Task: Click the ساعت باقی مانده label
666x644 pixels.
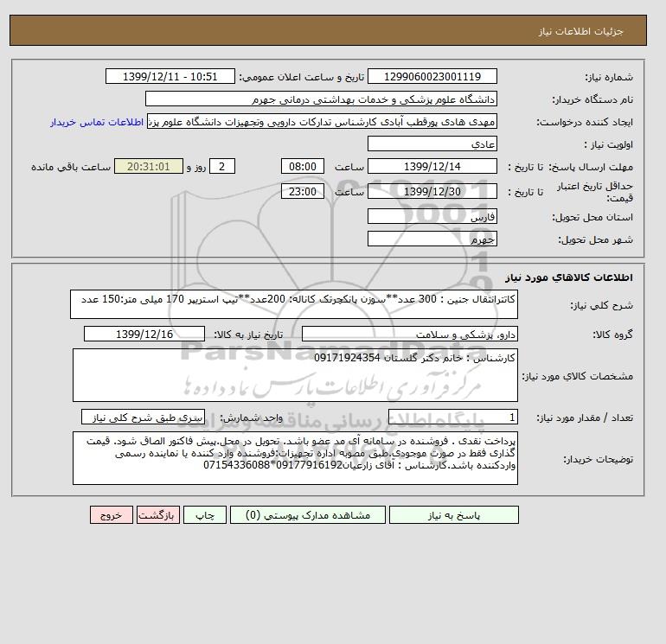Action: [x=71, y=167]
